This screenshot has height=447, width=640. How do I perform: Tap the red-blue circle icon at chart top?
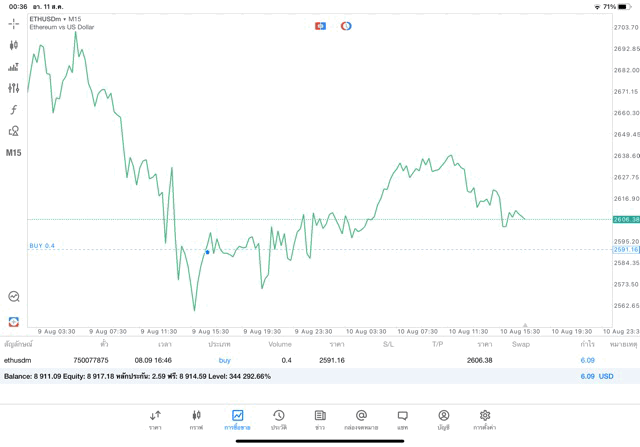click(346, 26)
